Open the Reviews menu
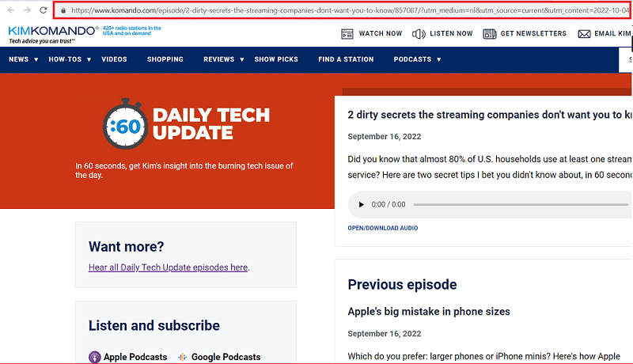 219,59
